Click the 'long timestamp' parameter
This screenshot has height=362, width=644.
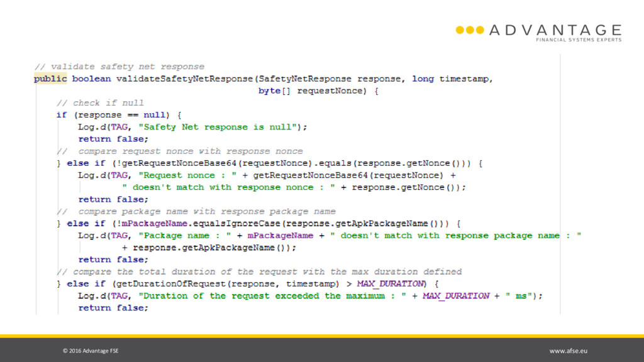450,79
